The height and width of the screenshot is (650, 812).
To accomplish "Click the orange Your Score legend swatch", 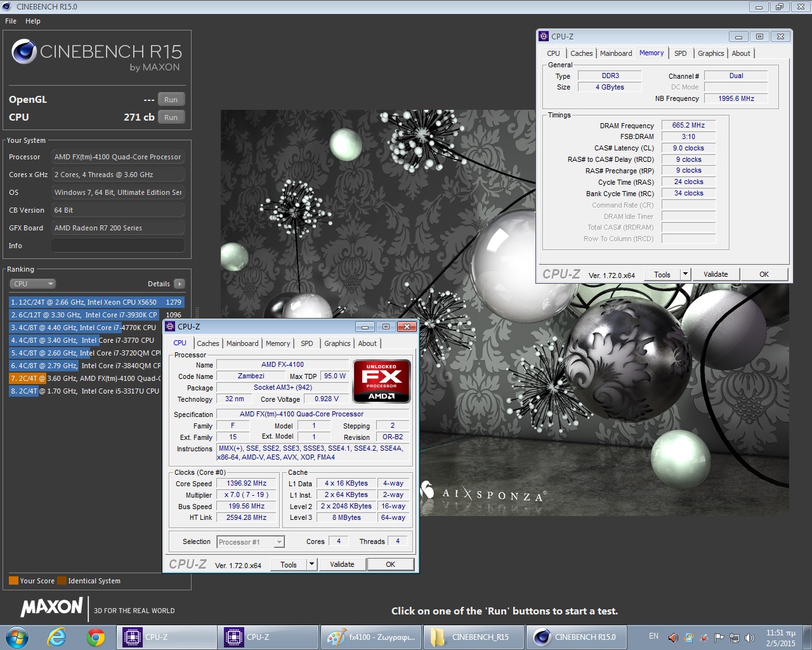I will [13, 581].
